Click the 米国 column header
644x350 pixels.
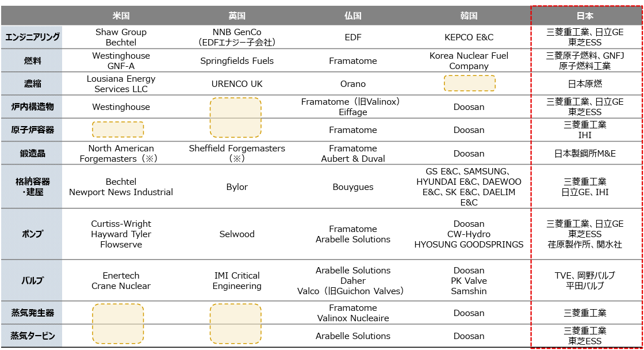[121, 16]
